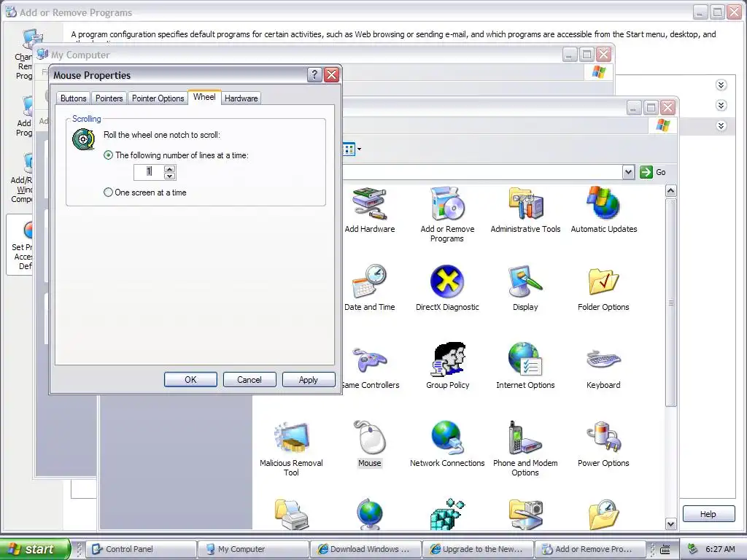The height and width of the screenshot is (560, 747).
Task: Expand the top double-chevron in Add or Remove Programs
Action: [721, 85]
